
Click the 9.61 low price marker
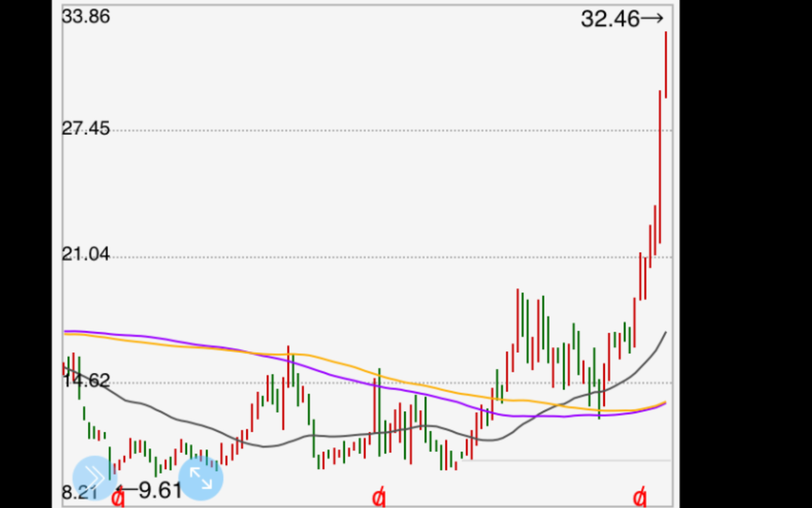149,491
